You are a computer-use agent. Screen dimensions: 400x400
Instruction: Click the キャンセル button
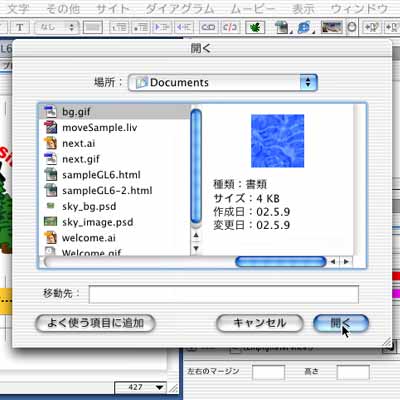click(260, 323)
